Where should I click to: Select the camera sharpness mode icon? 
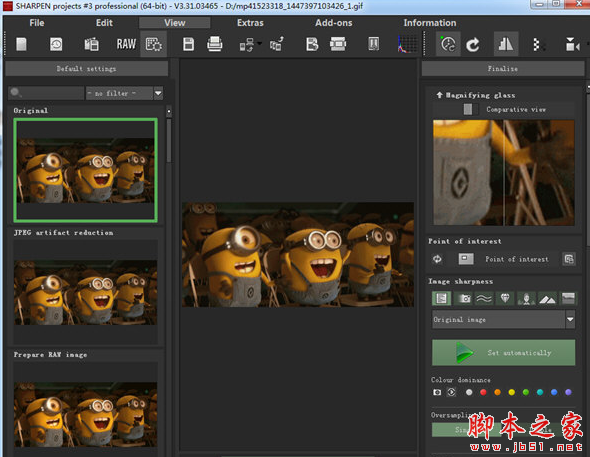464,299
